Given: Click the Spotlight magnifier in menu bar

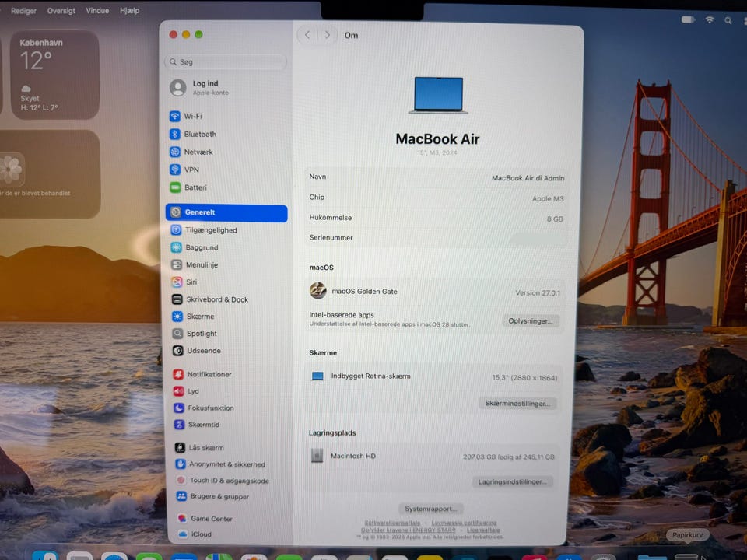Looking at the screenshot, I should pos(728,20).
